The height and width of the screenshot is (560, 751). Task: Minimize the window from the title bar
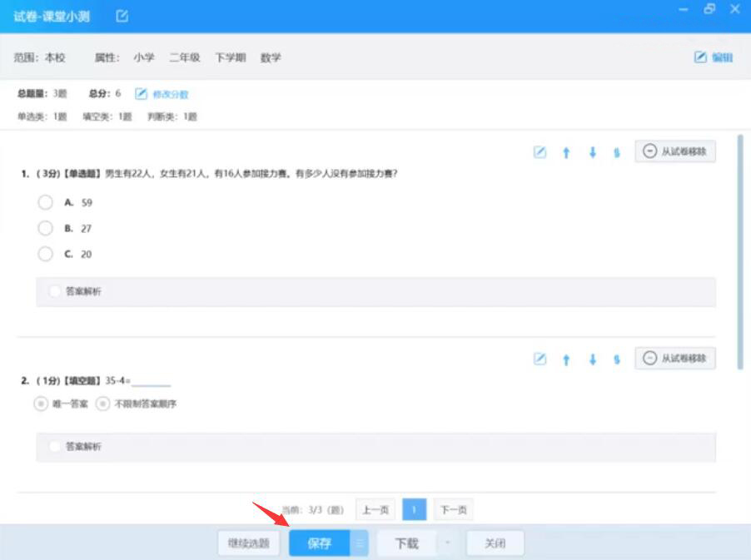click(684, 9)
